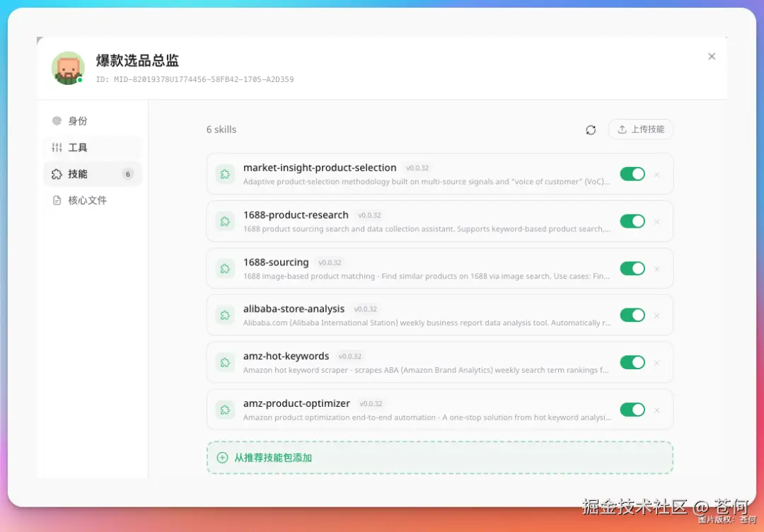Remove the amz-hot-keywords skill via its X
The width and height of the screenshot is (764, 532).
coord(656,362)
